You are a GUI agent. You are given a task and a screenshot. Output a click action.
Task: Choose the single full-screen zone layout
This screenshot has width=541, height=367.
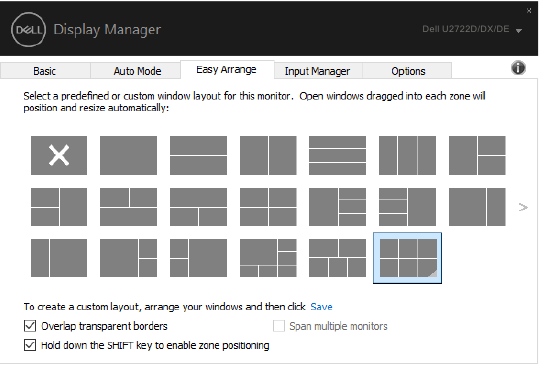pos(128,155)
